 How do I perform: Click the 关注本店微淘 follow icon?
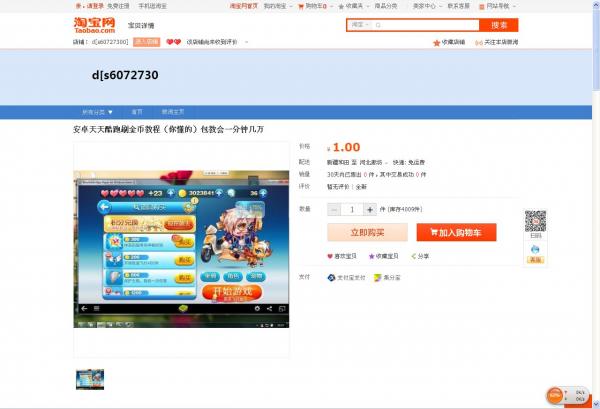[x=479, y=42]
